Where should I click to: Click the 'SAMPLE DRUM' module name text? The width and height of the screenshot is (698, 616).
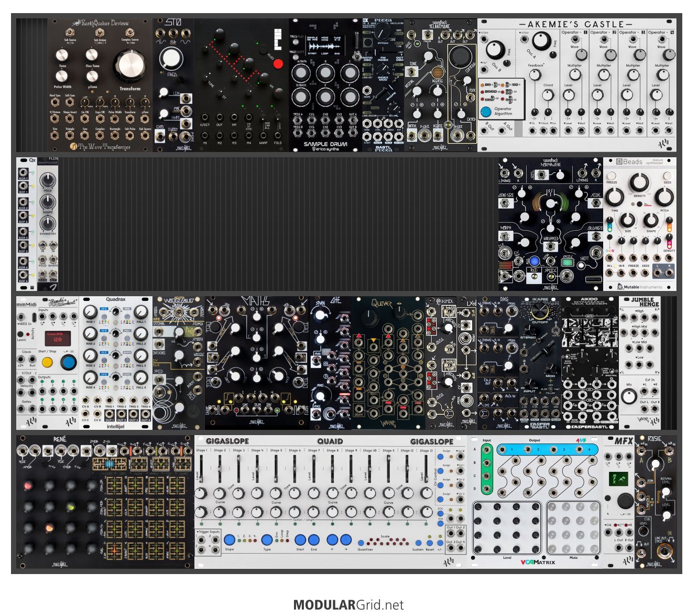coord(325,144)
